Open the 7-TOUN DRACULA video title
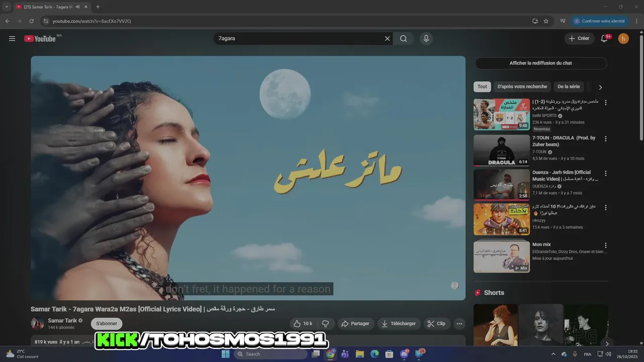 (x=564, y=141)
